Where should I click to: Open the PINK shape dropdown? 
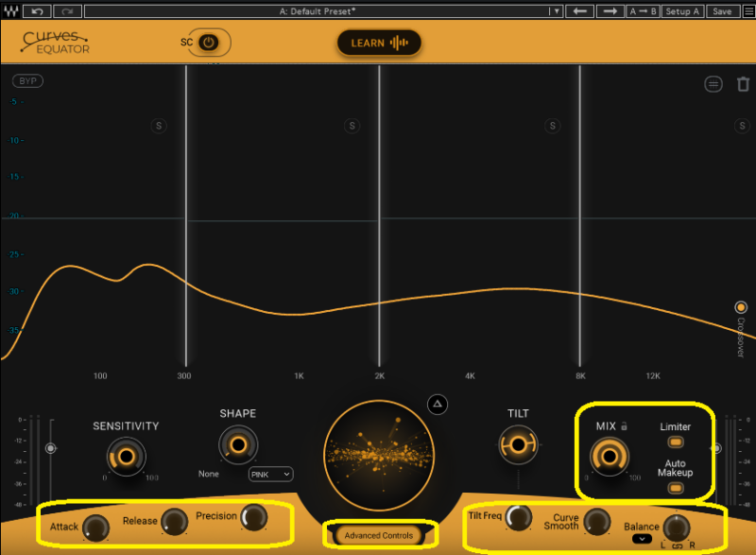[270, 474]
